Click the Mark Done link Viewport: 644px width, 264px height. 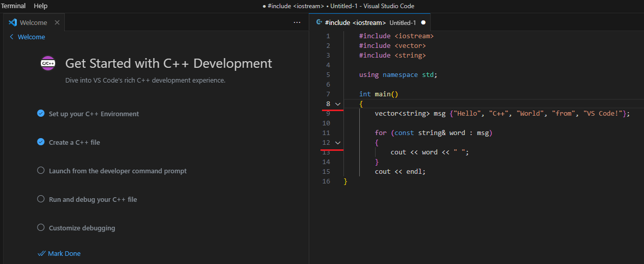coord(59,253)
